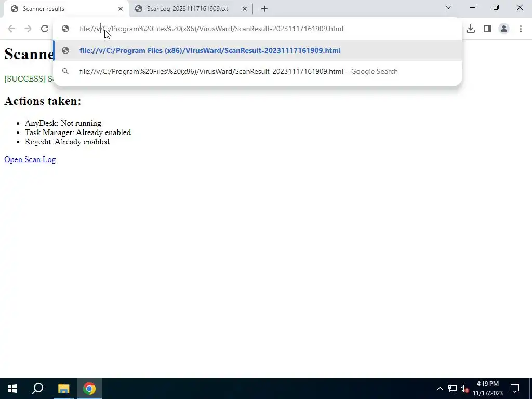Show hidden system tray icons
The height and width of the screenshot is (399, 532).
click(440, 389)
